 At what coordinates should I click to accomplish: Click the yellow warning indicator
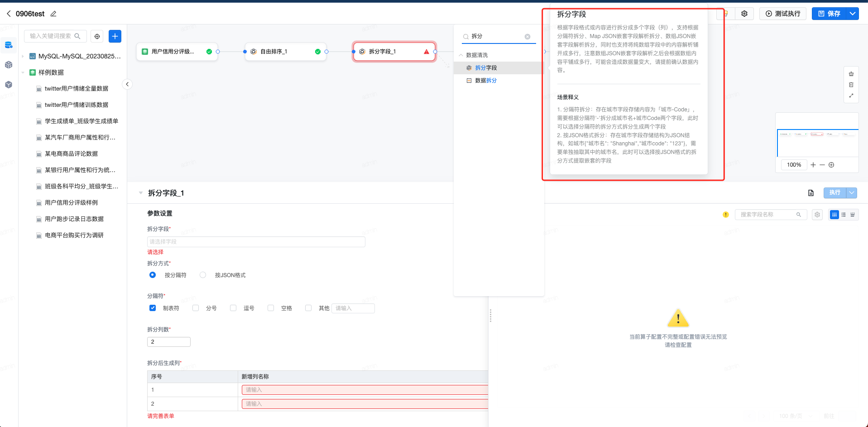[x=726, y=215]
